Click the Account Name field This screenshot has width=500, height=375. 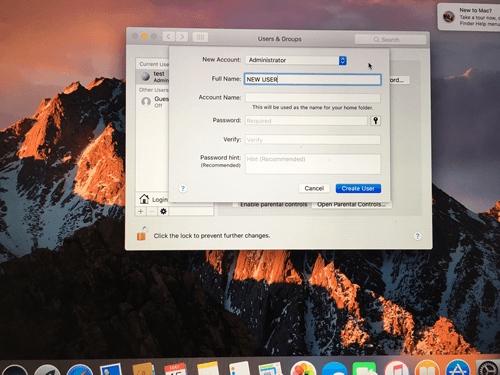(x=313, y=98)
